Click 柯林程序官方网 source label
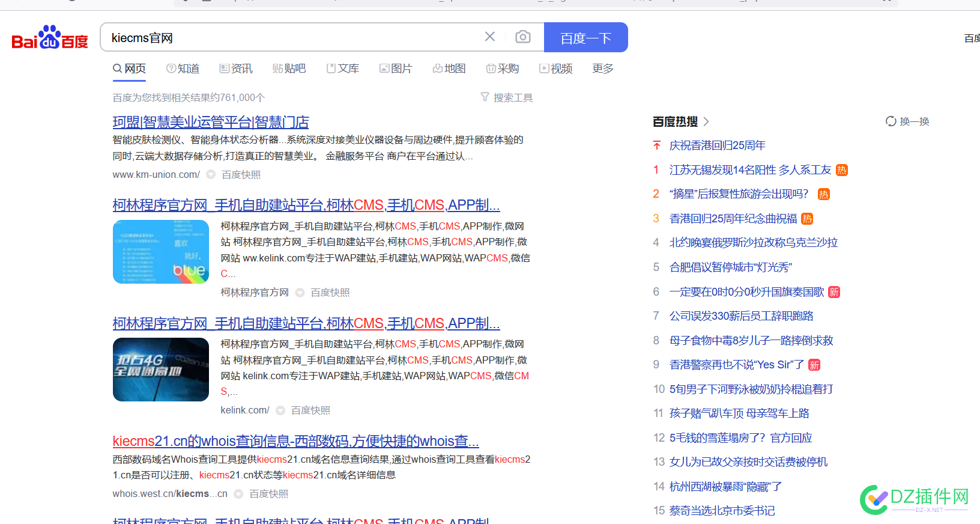Viewport: 980px width, 524px height. tap(255, 292)
